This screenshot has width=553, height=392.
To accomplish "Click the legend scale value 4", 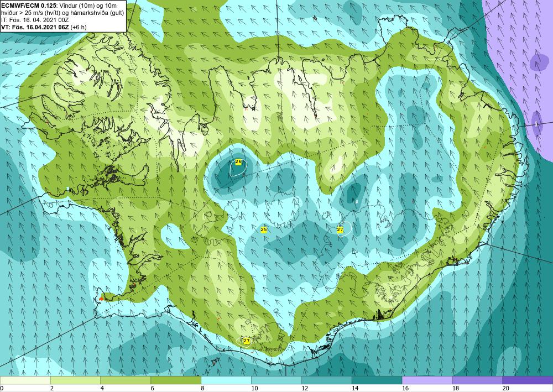I will pos(102,389).
